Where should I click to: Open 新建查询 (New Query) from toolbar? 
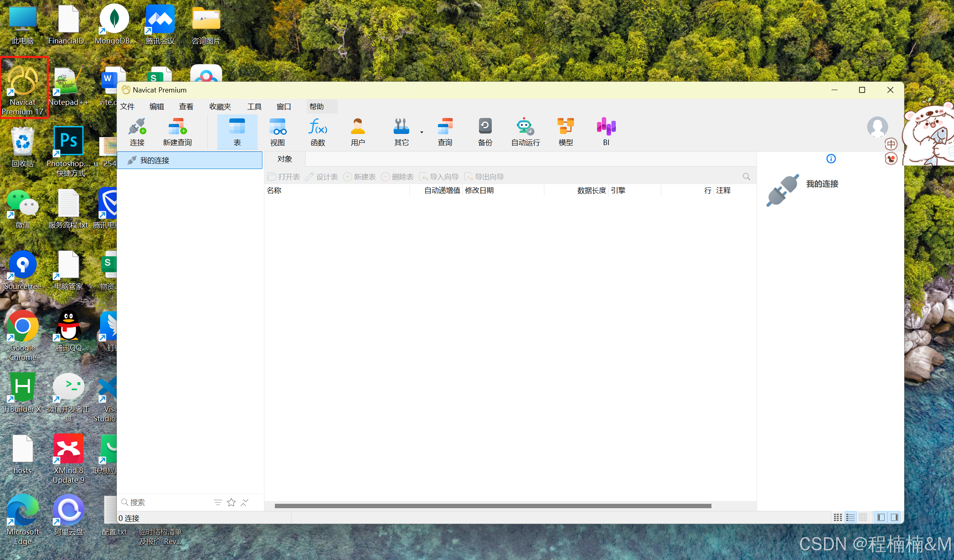(177, 132)
